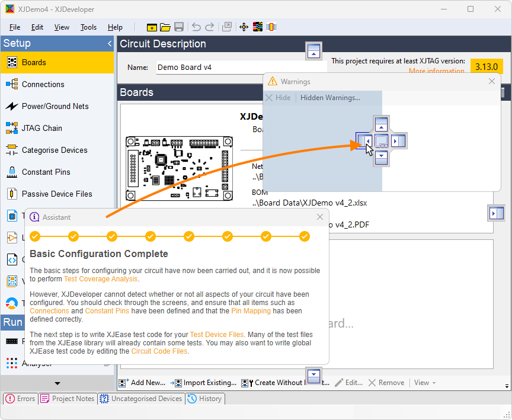Viewport: 512px width, 420px height.
Task: Expand the View dropdown in Boards toolbar
Action: [x=424, y=383]
